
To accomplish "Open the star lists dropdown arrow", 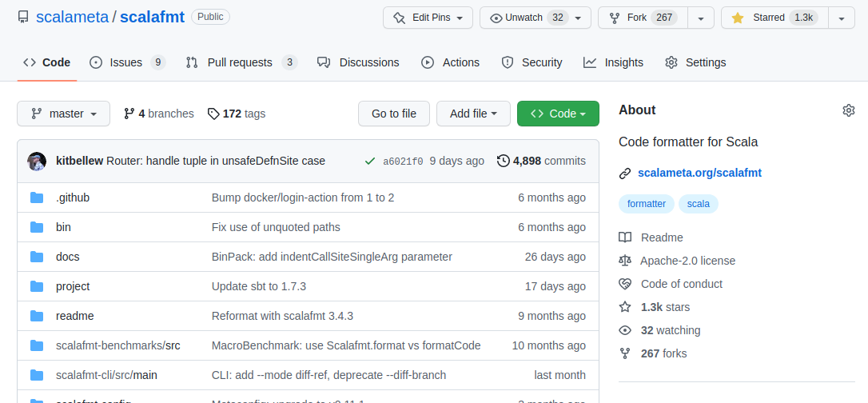I will (842, 18).
